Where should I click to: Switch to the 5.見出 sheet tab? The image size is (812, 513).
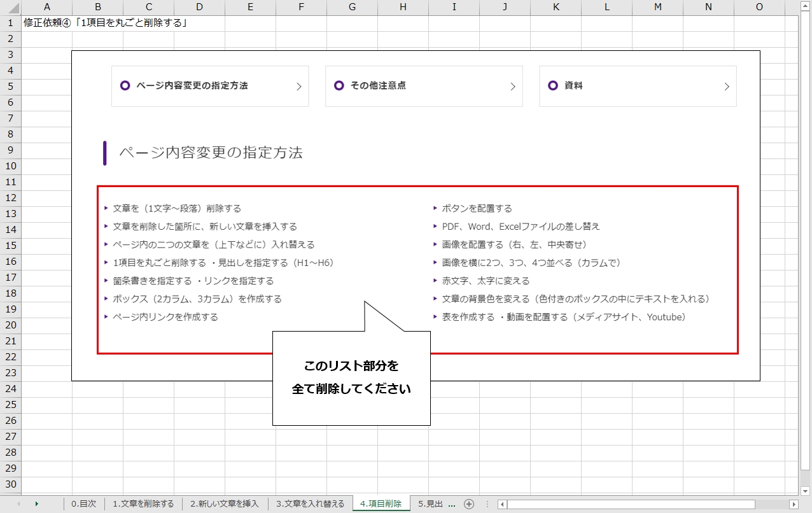[x=430, y=504]
